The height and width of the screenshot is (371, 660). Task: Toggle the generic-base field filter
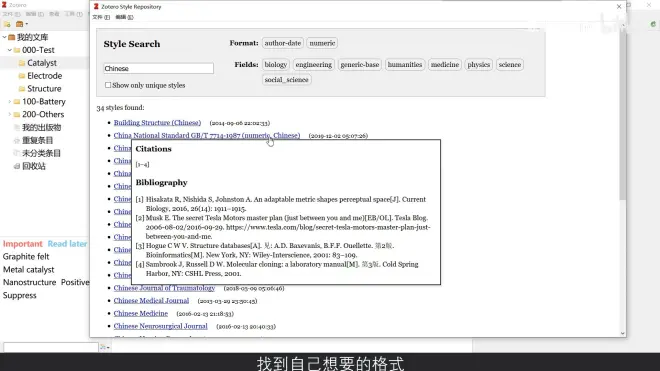(x=360, y=64)
